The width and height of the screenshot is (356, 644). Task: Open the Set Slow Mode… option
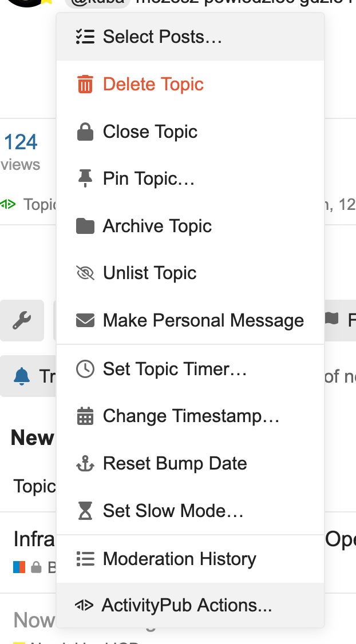coord(191,511)
